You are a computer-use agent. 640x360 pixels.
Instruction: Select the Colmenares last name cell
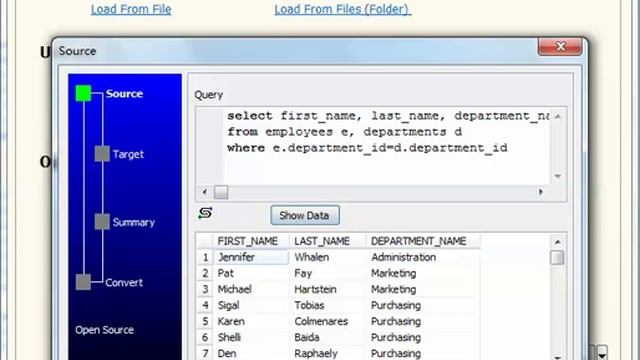327,321
